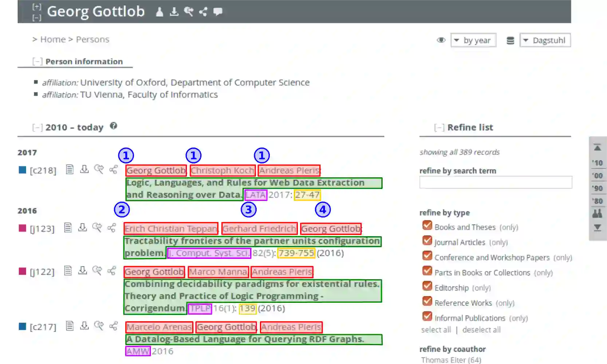The height and width of the screenshot is (364, 607).
Task: Click the comment bubble icon in header
Action: 218,12
